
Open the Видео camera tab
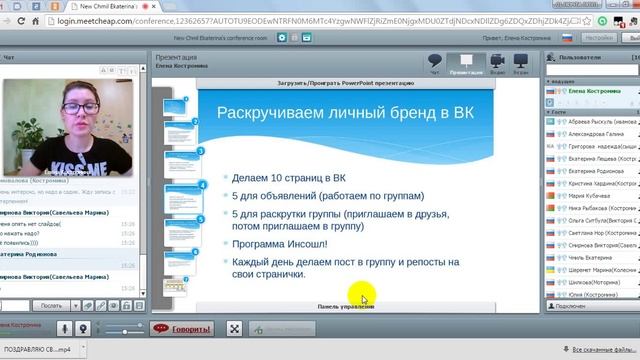click(497, 64)
